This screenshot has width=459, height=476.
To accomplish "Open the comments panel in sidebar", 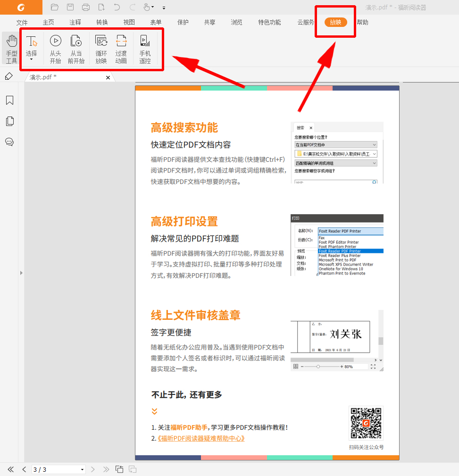I will click(x=10, y=142).
